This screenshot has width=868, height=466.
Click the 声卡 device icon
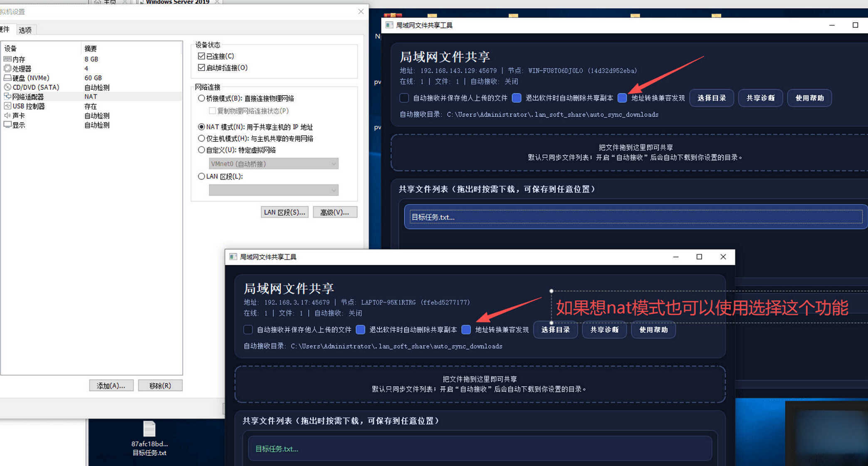click(x=8, y=115)
